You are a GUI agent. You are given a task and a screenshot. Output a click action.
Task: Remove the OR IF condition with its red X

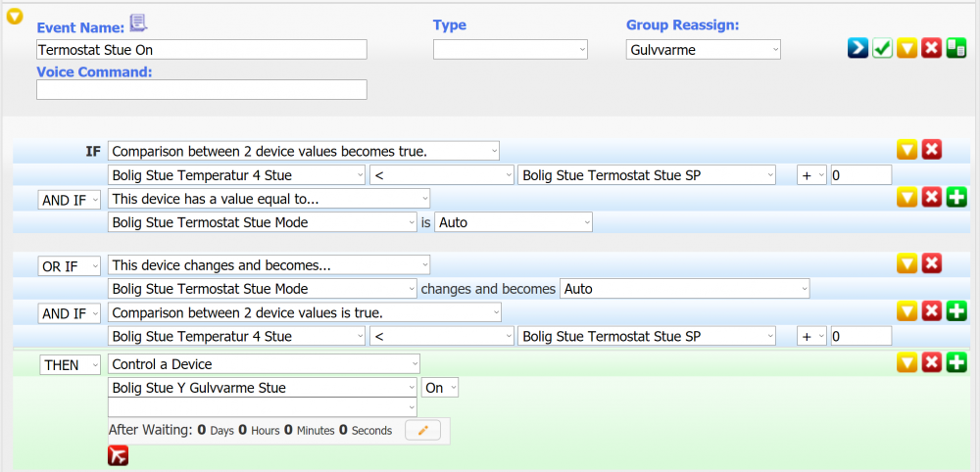(932, 263)
